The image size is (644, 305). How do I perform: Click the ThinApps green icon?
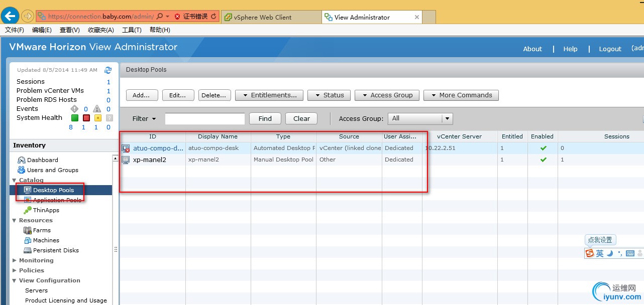(28, 210)
